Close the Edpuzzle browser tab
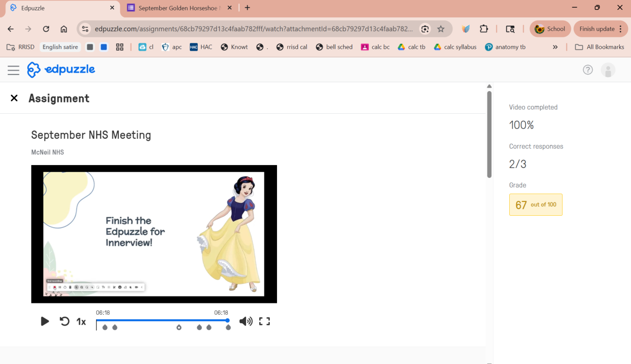 pos(112,8)
